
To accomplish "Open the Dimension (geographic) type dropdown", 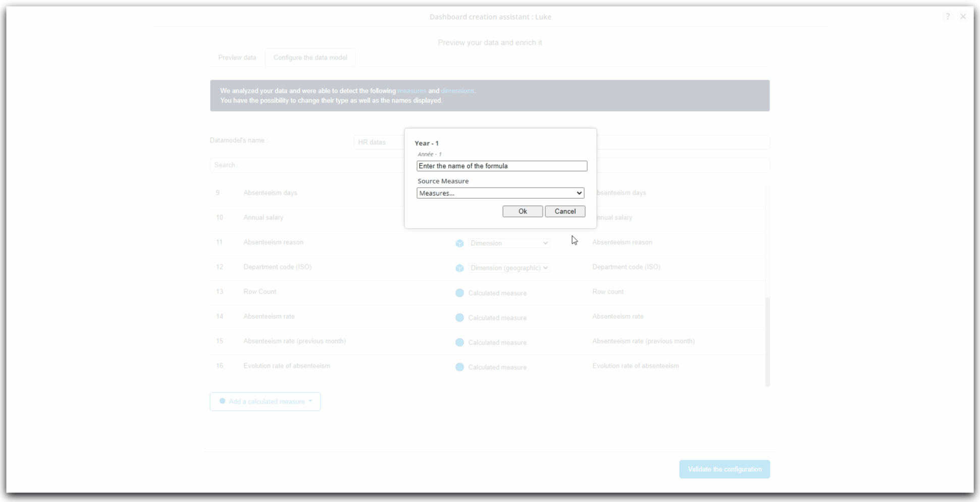I will click(508, 268).
